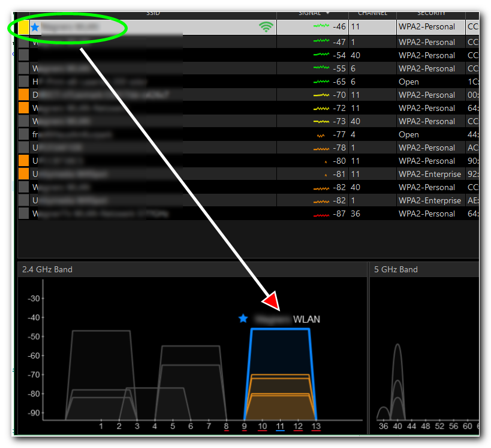The width and height of the screenshot is (491, 448).
Task: Click WPA2-Personal in the selected -46 row
Action: coord(426,26)
